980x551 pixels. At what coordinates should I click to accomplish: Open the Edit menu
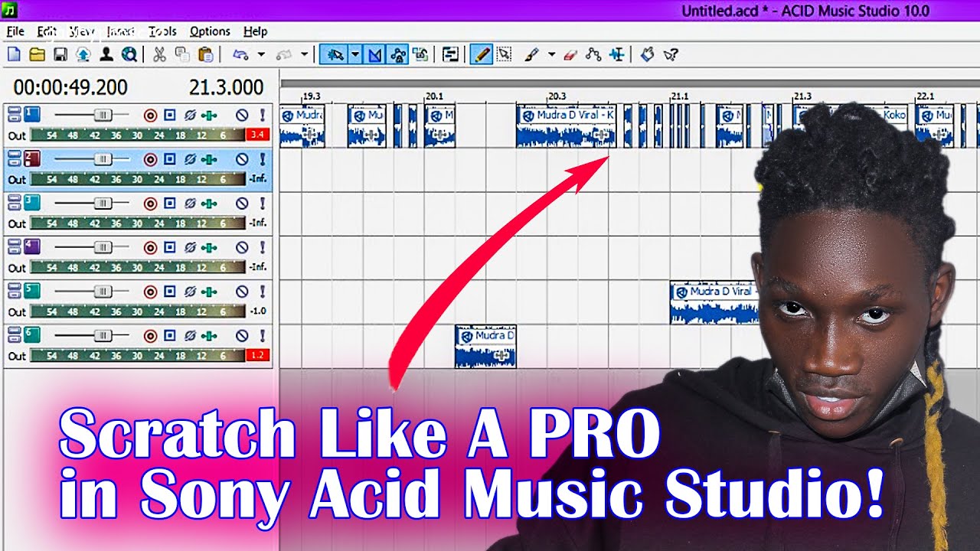click(x=47, y=31)
